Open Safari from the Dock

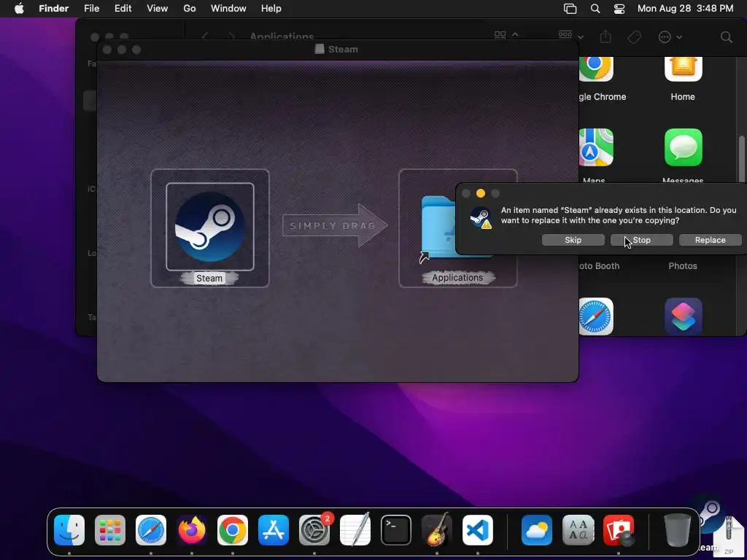[x=151, y=530]
